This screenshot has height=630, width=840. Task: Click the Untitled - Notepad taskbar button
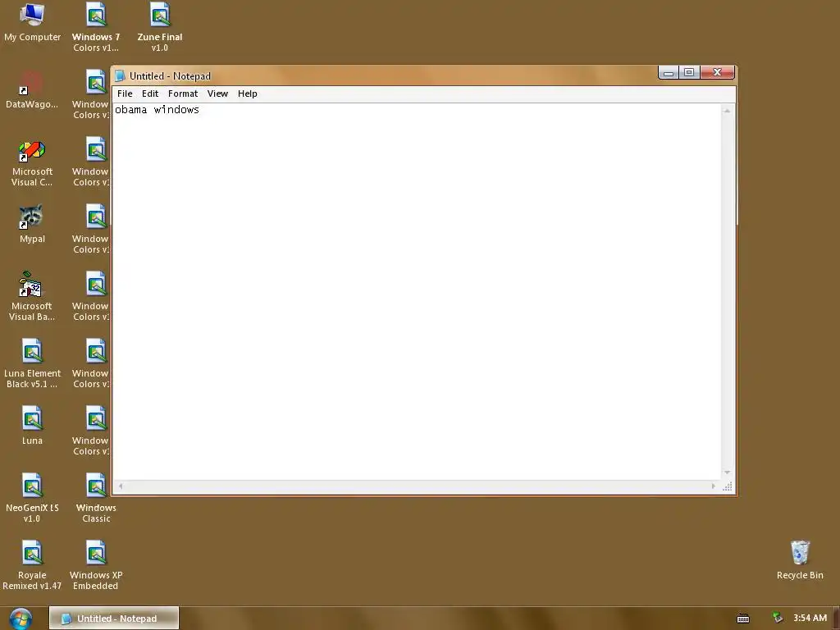coord(114,619)
